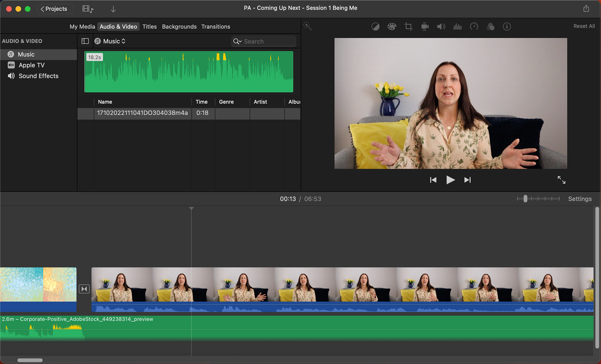The width and height of the screenshot is (601, 364).
Task: Open the speed adjustment tool
Action: point(474,27)
